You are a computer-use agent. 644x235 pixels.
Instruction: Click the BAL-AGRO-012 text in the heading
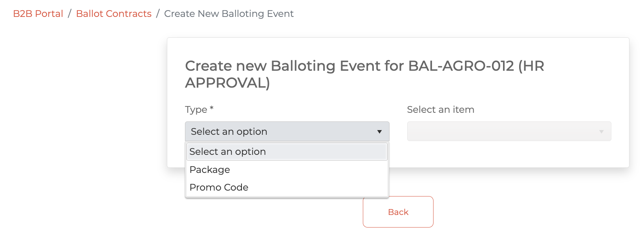click(461, 66)
